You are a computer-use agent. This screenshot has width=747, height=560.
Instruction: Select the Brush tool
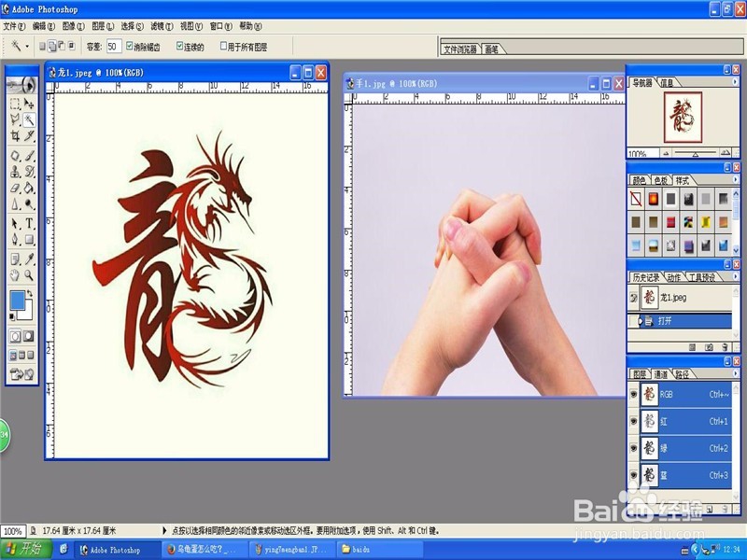point(29,156)
